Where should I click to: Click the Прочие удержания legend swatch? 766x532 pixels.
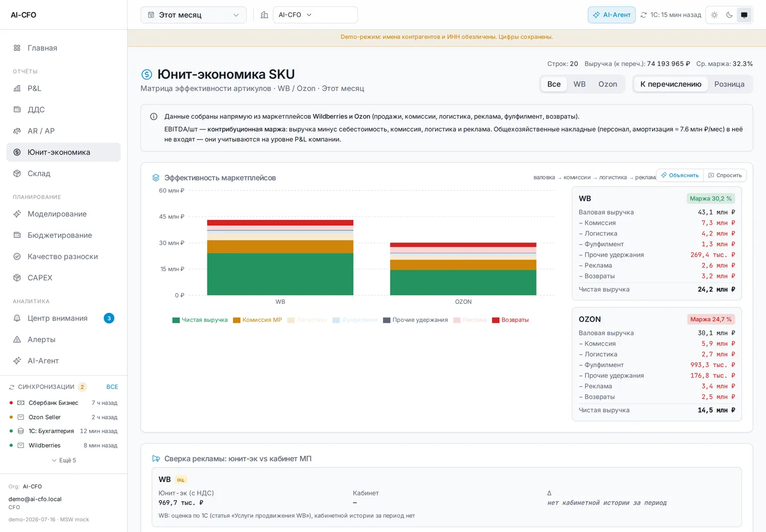point(387,320)
